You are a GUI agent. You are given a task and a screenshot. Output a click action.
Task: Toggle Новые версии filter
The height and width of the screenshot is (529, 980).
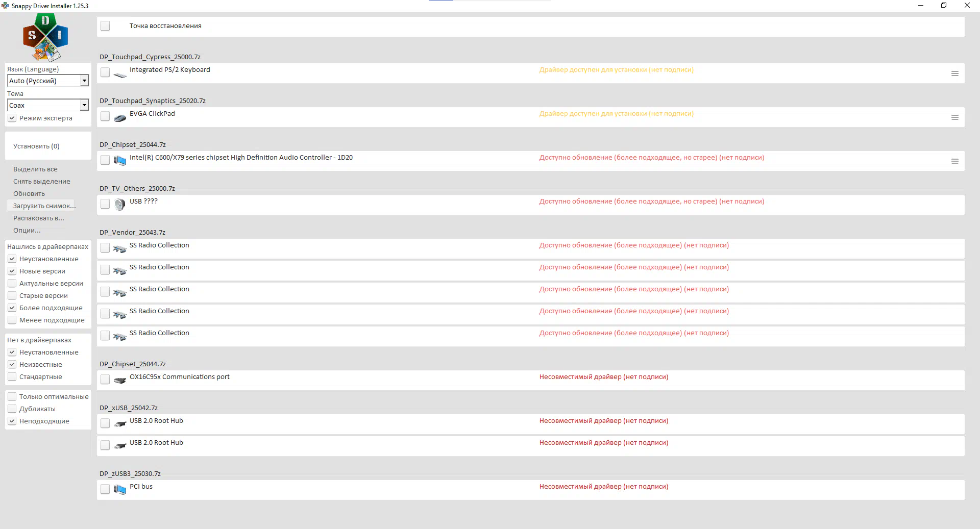[x=12, y=271]
